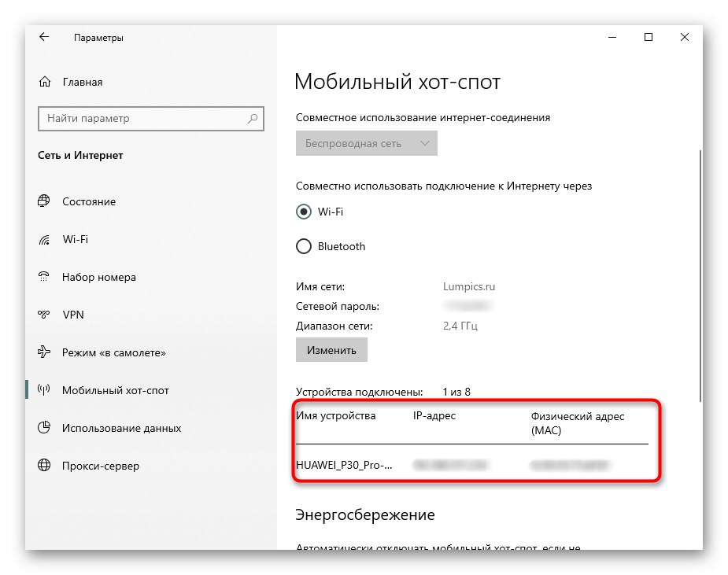Click the airplane mode icon

click(x=44, y=352)
